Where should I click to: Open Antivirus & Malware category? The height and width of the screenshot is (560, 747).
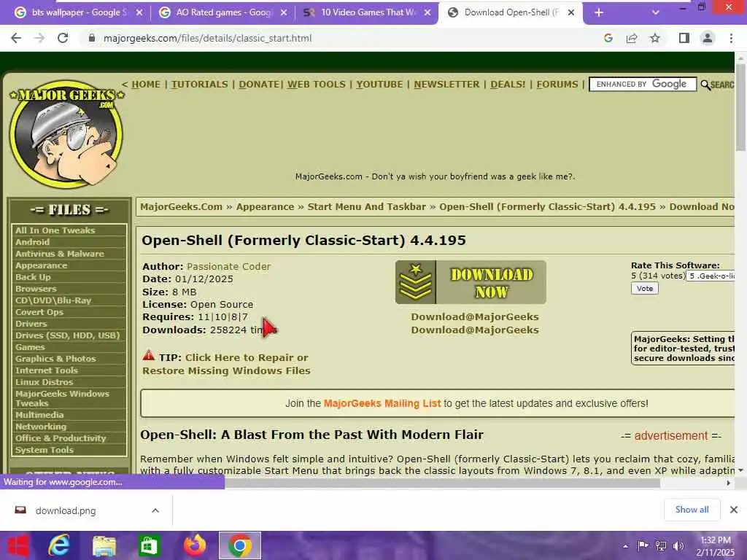click(60, 254)
